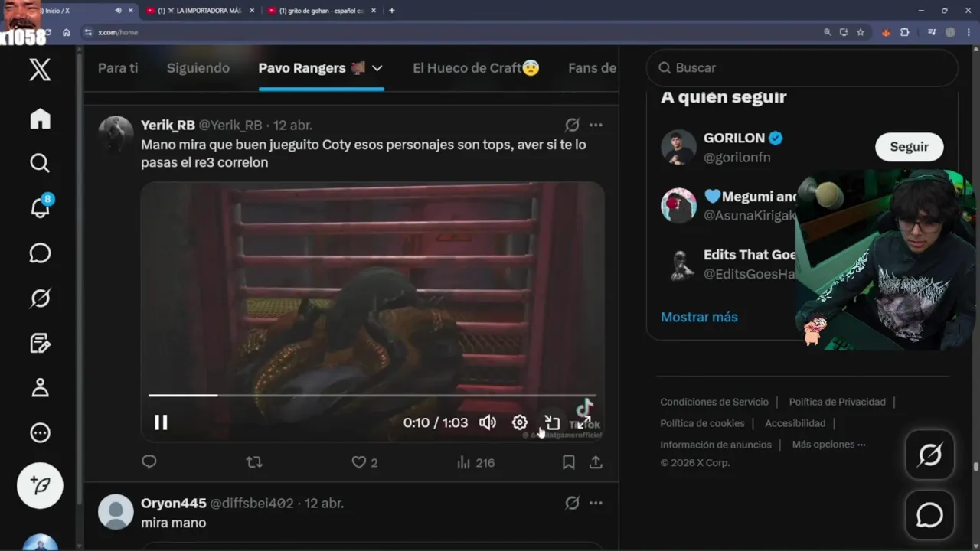The height and width of the screenshot is (551, 980).
Task: Open Política de Privacidad link
Action: pyautogui.click(x=837, y=402)
